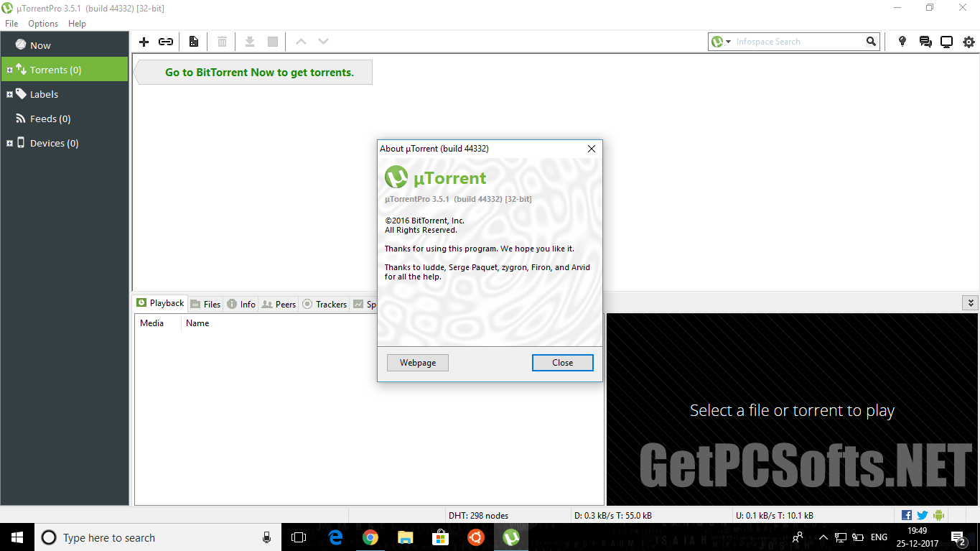Click the Move Up Queue arrow
The width and height of the screenshot is (980, 551).
point(301,42)
